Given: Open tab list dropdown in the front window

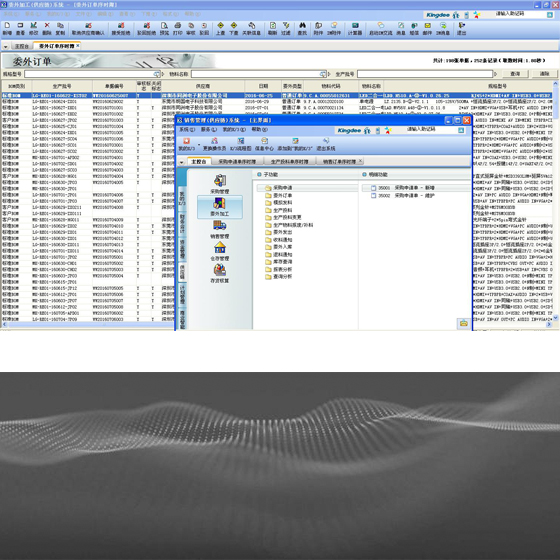Looking at the screenshot, I should tap(181, 162).
